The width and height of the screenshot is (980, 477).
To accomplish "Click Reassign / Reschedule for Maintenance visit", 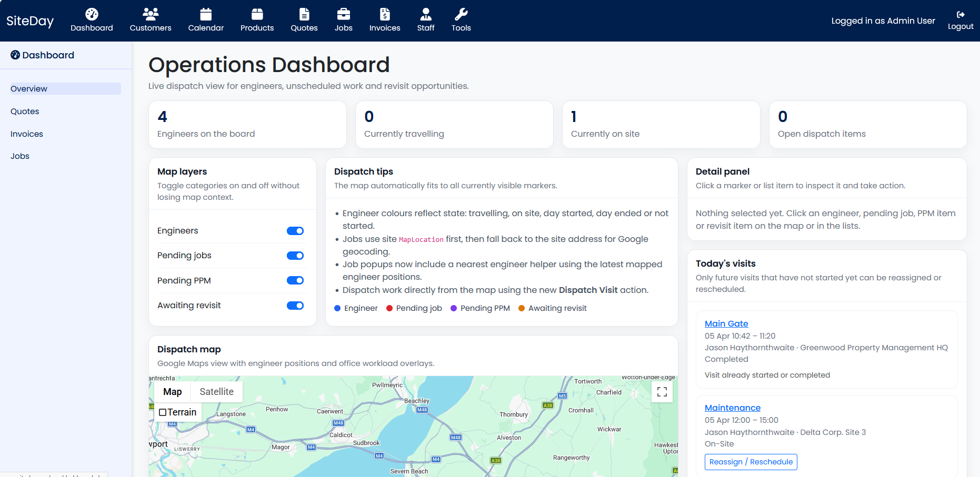I will click(x=751, y=462).
